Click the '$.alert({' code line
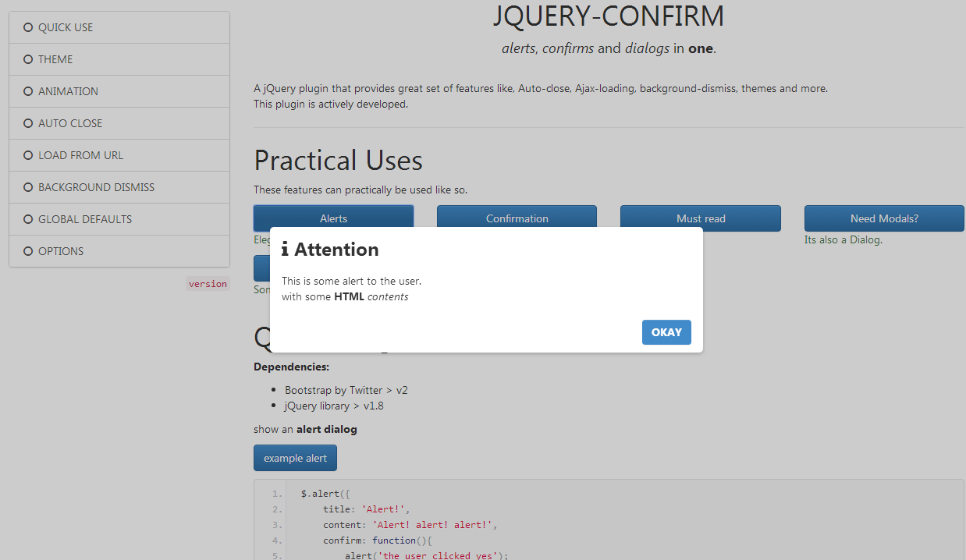This screenshot has width=966, height=560. (326, 494)
